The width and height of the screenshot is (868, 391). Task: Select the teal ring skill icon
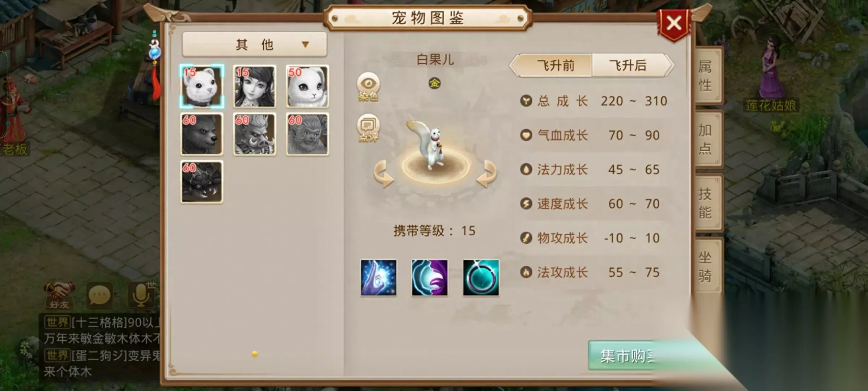[x=481, y=278]
